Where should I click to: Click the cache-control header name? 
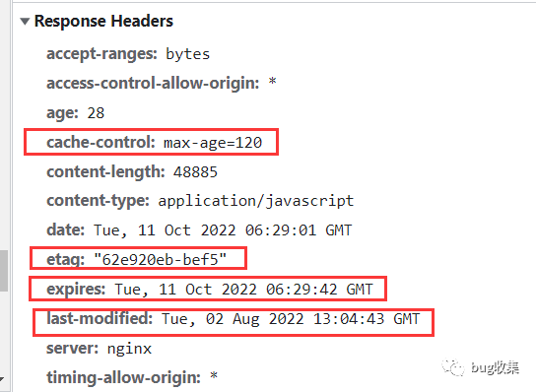(x=100, y=142)
